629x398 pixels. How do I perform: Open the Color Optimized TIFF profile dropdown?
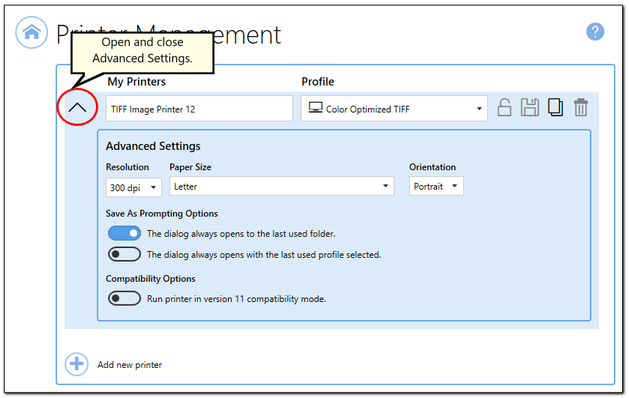pos(394,108)
